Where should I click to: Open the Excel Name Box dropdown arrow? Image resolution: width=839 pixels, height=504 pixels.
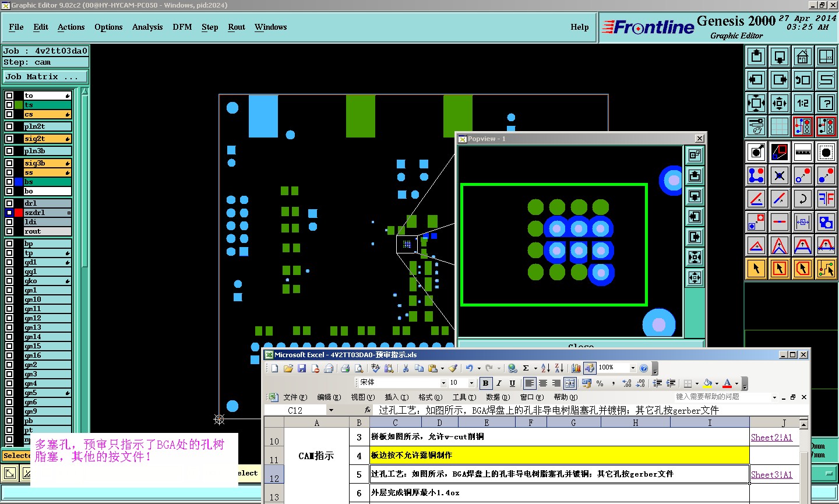331,410
